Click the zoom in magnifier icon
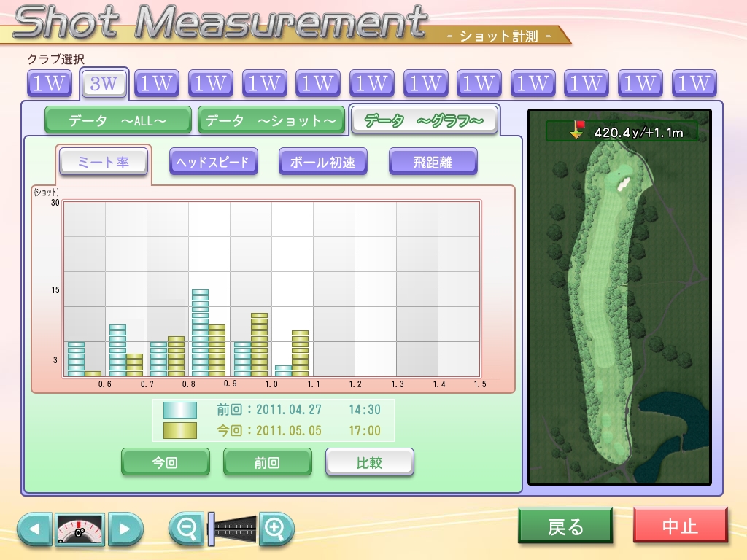The image size is (747, 560). [276, 528]
